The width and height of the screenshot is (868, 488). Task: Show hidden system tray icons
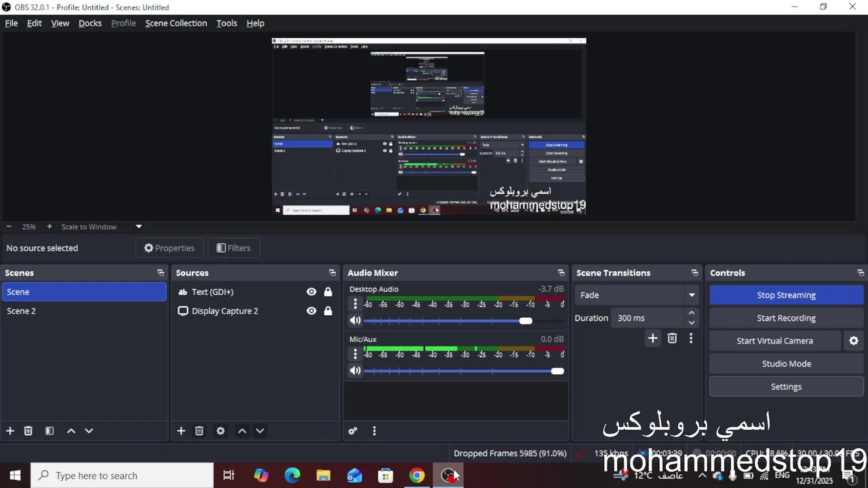tap(702, 476)
